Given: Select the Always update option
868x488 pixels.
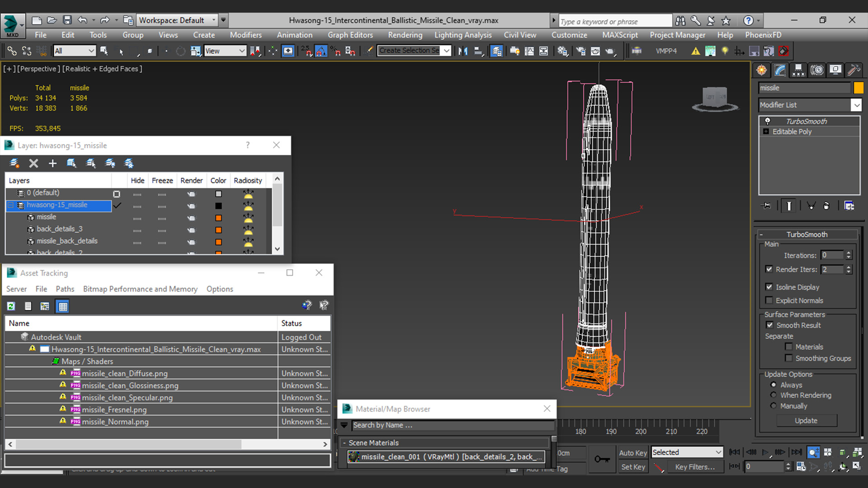Looking at the screenshot, I should pos(774,385).
